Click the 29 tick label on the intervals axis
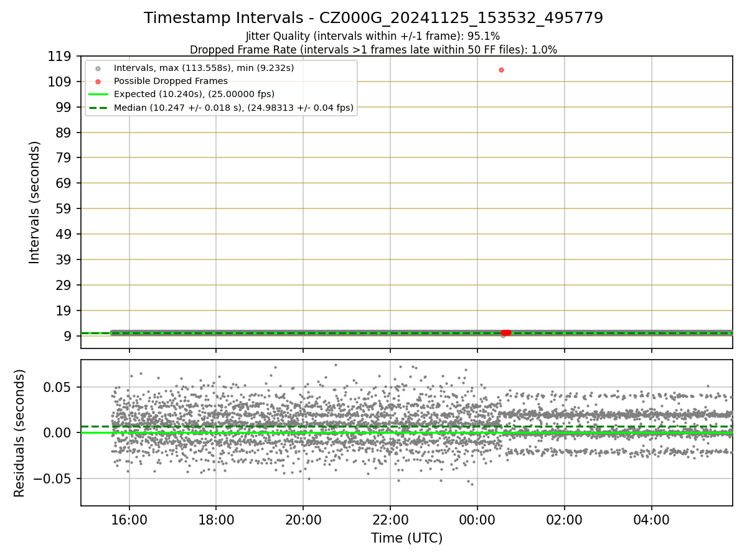The width and height of the screenshot is (747, 560). [x=65, y=285]
